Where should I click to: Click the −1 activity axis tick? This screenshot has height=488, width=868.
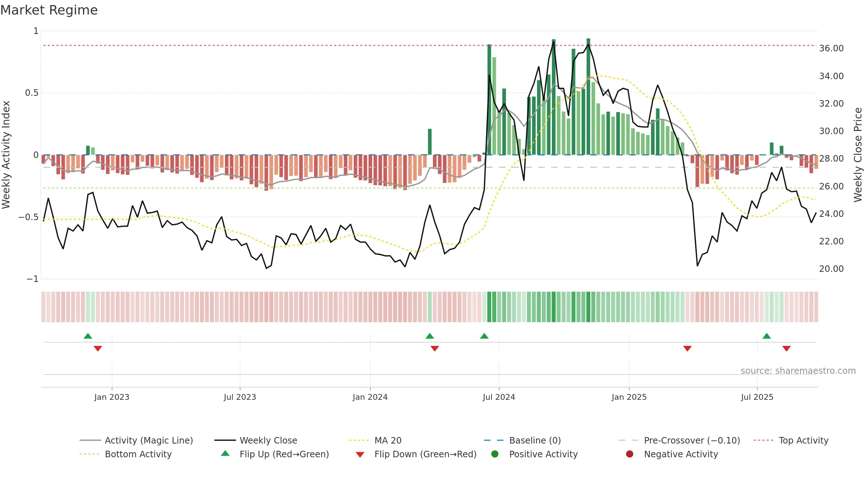33,279
